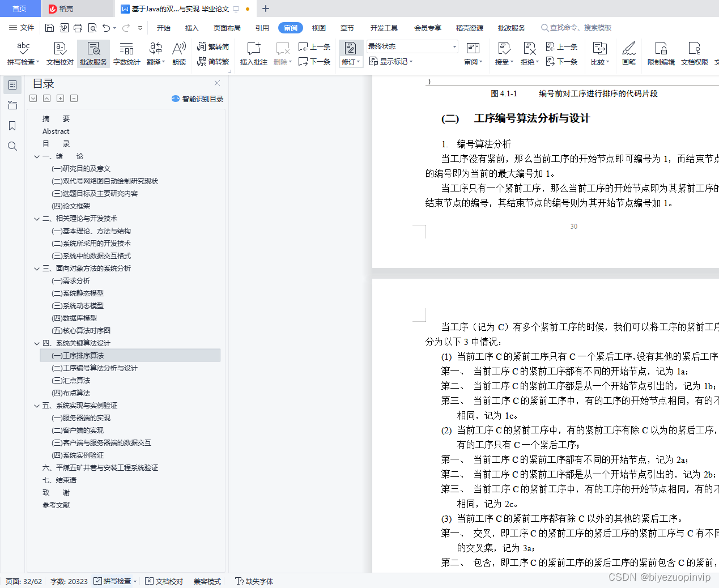Image resolution: width=719 pixels, height=588 pixels.
Task: Click the export to PDF icon
Action: click(x=64, y=28)
